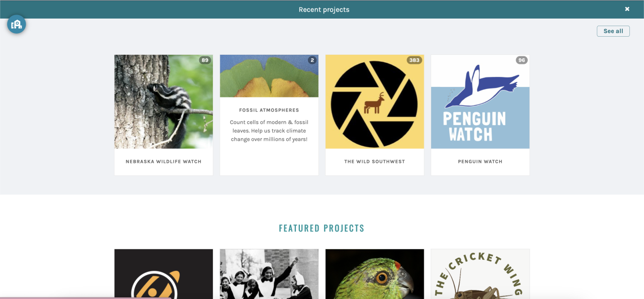Screen dimensions: 644x299
Task: Open the Fossil Atmospheres title link
Action: [x=269, y=110]
